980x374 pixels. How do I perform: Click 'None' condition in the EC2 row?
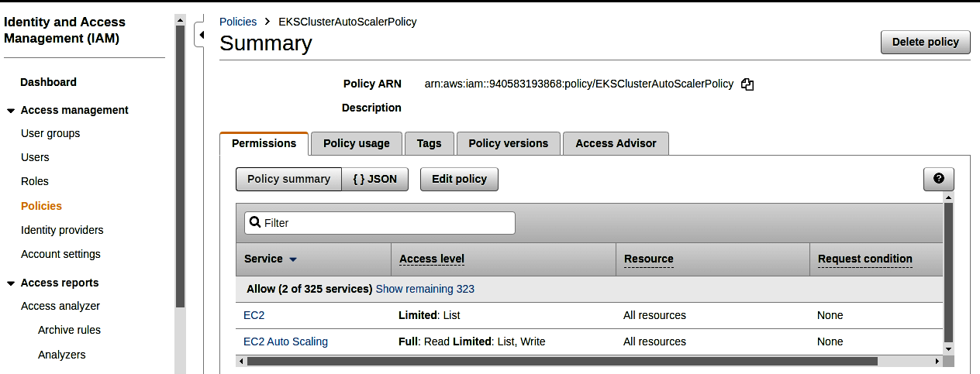830,315
